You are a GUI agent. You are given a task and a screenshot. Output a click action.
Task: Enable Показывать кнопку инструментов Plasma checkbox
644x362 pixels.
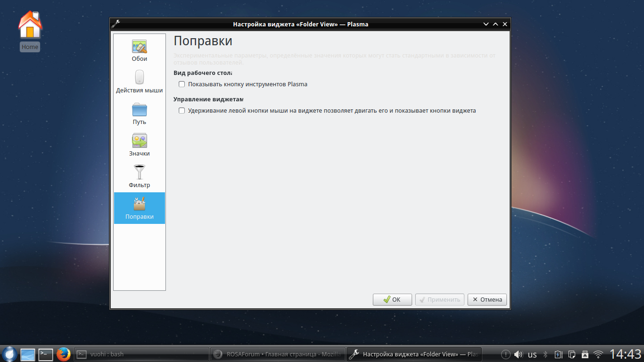point(182,84)
